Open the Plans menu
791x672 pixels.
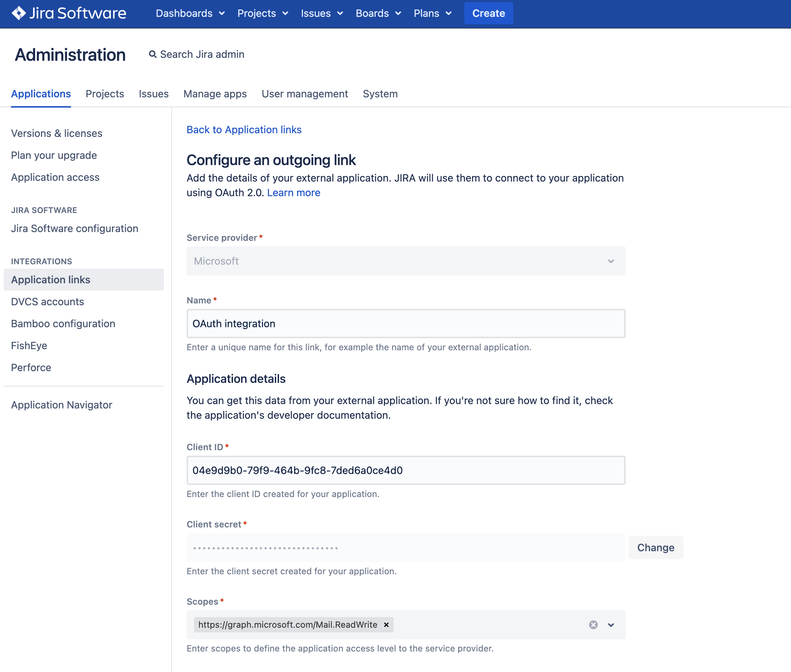[x=432, y=13]
